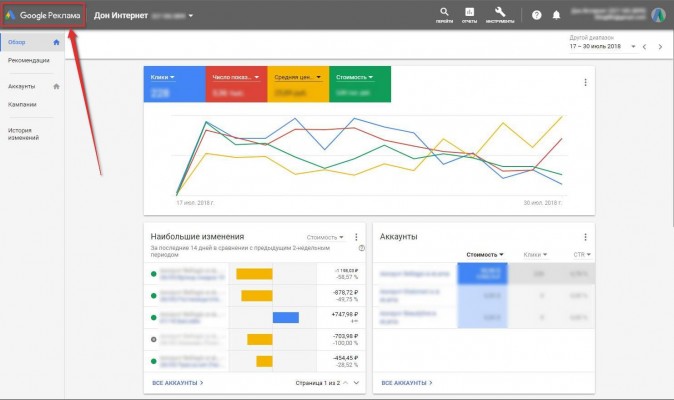674x400 pixels.
Task: Open the help question mark icon
Action: pyautogui.click(x=537, y=15)
